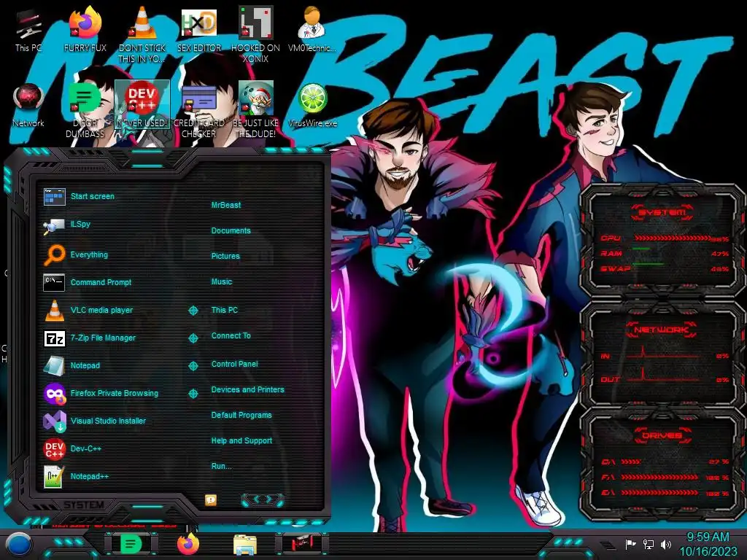Click the Network desktop icon
Image resolution: width=747 pixels, height=560 pixels.
28,105
